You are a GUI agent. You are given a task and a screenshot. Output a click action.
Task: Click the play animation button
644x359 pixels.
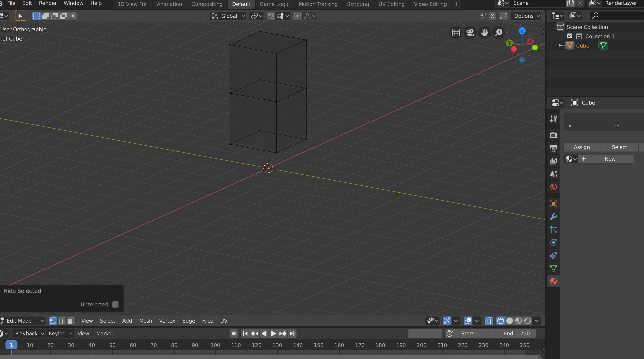(x=273, y=334)
